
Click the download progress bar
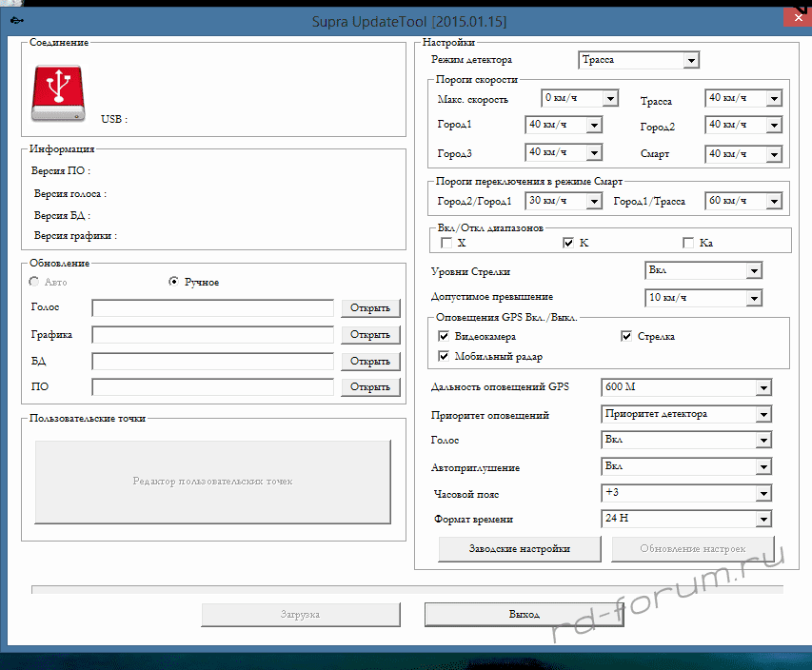click(407, 590)
